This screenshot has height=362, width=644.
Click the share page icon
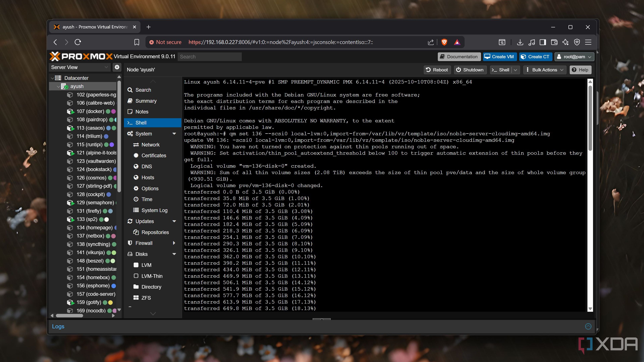[x=431, y=42]
